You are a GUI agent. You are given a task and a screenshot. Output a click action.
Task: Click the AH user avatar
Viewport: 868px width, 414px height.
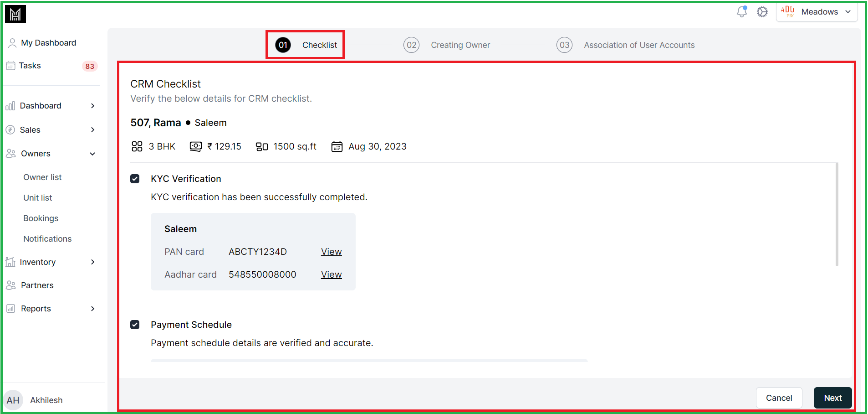(x=13, y=400)
